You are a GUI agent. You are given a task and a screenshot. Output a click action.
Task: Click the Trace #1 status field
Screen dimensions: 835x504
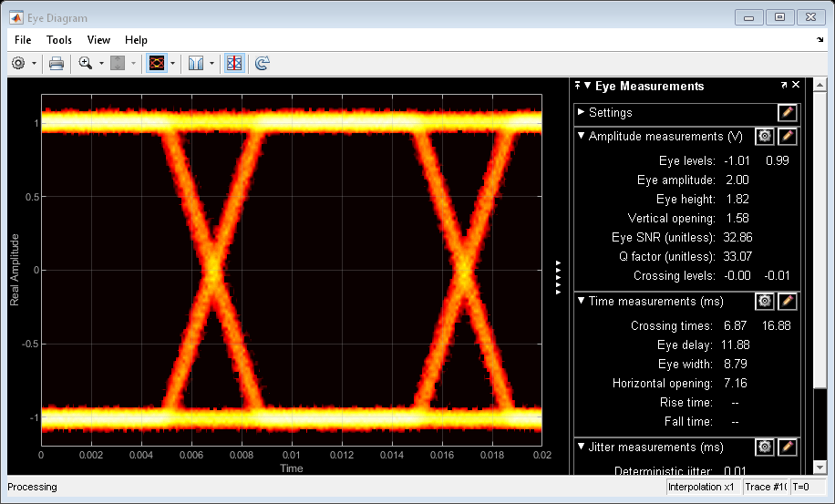tap(766, 487)
